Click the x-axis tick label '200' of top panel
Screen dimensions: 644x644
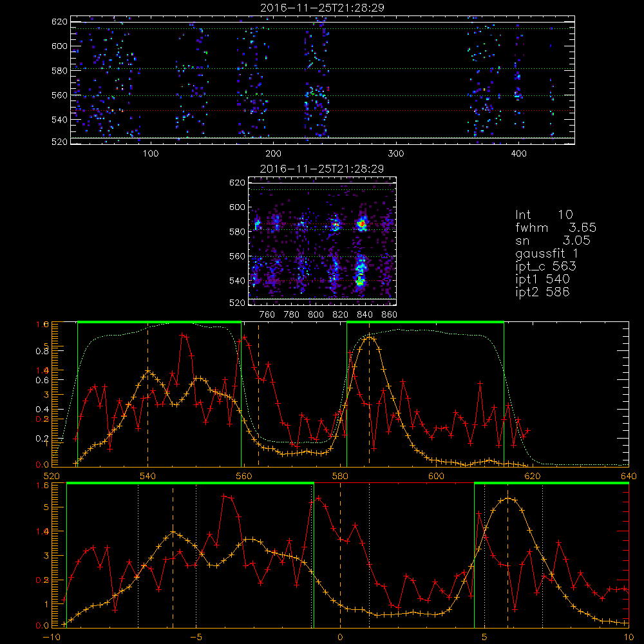coord(273,154)
